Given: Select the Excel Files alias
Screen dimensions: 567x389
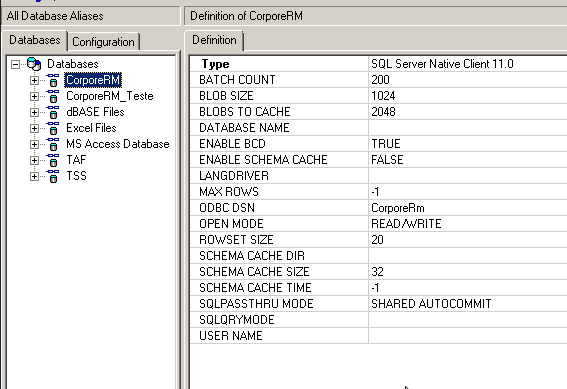Looking at the screenshot, I should point(91,128).
